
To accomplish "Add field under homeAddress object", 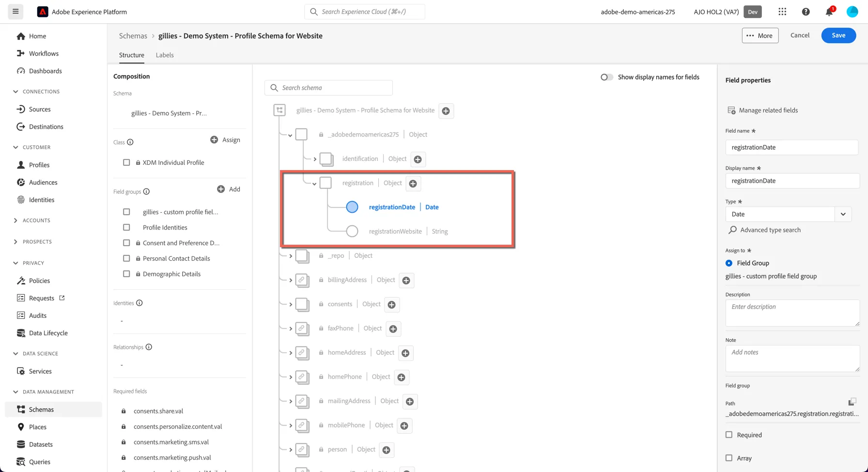I will [405, 353].
